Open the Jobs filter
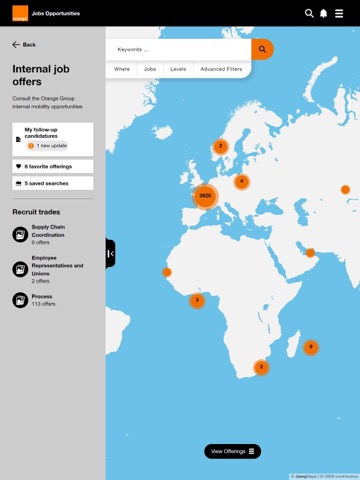 [150, 69]
